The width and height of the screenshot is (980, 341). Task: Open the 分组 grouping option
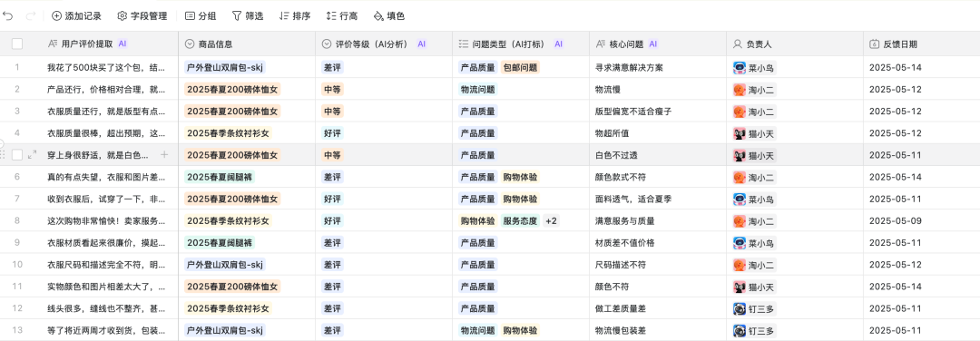pyautogui.click(x=201, y=15)
